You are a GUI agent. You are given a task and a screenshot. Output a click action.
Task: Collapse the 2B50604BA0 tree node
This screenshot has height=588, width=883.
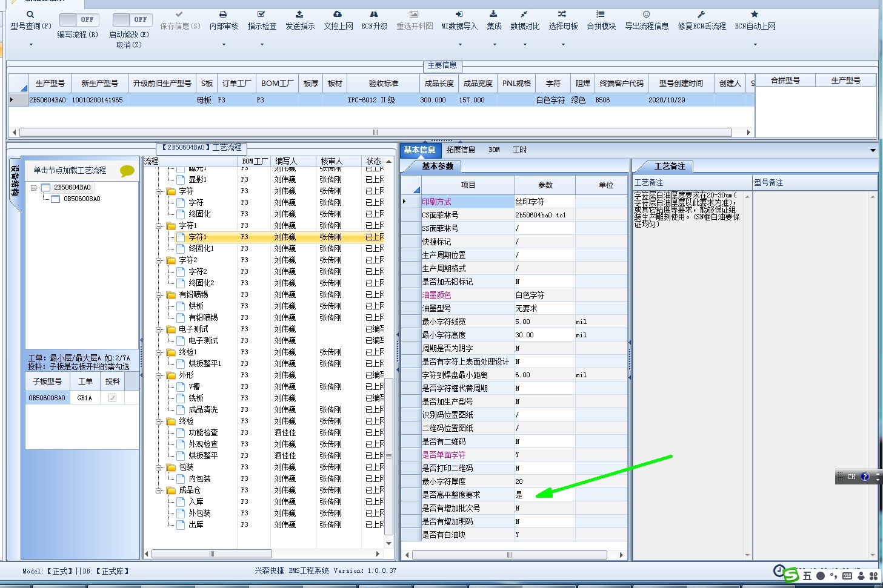click(x=35, y=188)
